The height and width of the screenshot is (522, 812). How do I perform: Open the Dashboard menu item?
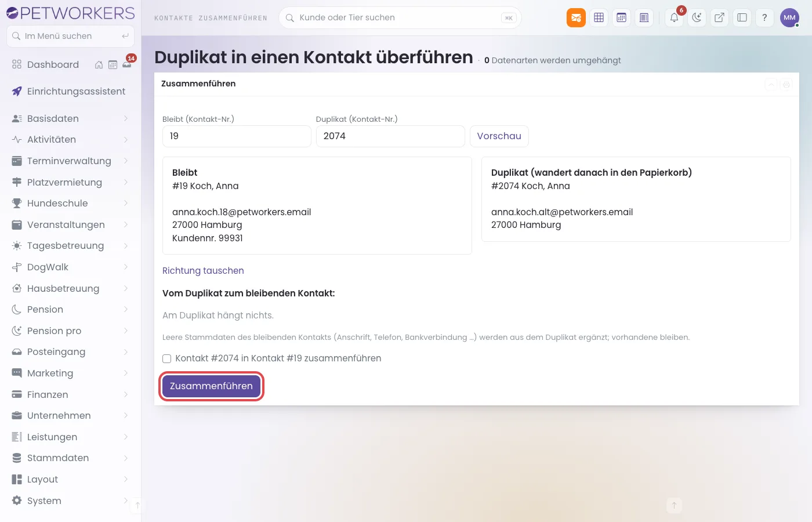tap(53, 64)
